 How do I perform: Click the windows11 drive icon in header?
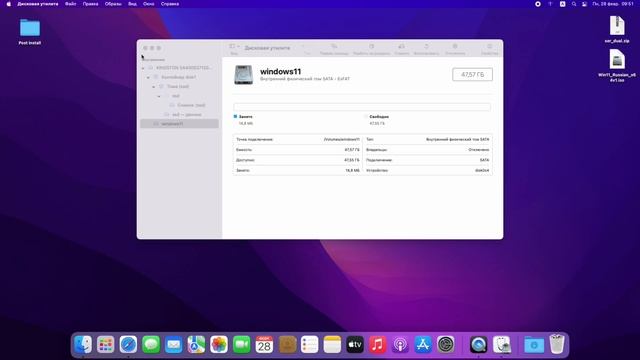[243, 75]
